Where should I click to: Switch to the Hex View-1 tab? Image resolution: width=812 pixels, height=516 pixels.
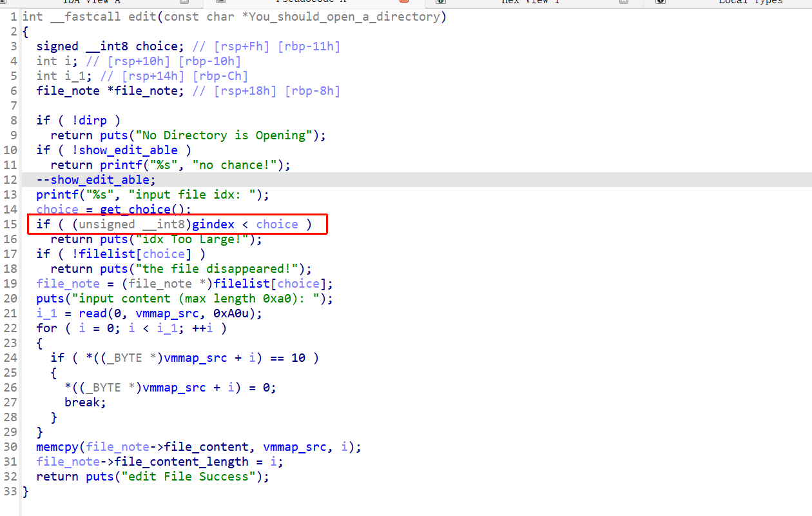point(530,2)
